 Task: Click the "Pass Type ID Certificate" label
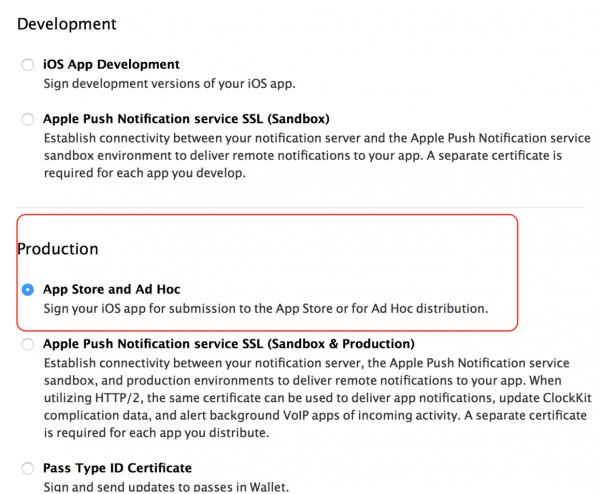[x=117, y=468]
